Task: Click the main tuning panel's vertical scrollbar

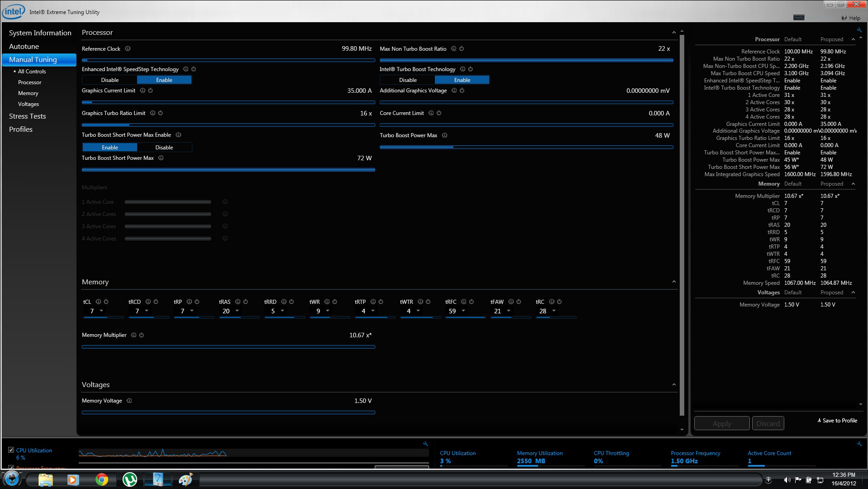Action: [682, 225]
